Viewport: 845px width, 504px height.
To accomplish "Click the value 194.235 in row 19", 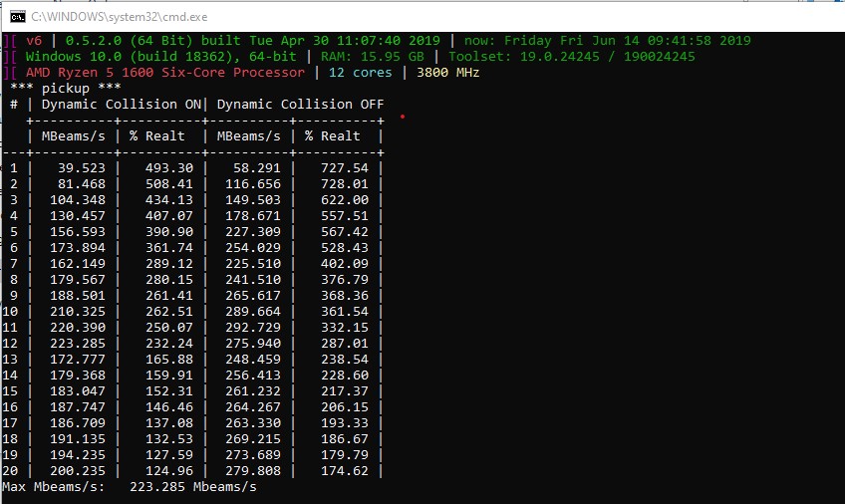I will pos(78,455).
